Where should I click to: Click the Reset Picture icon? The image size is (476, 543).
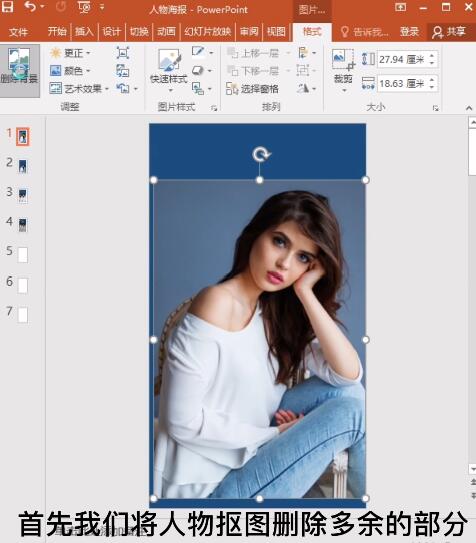[123, 89]
